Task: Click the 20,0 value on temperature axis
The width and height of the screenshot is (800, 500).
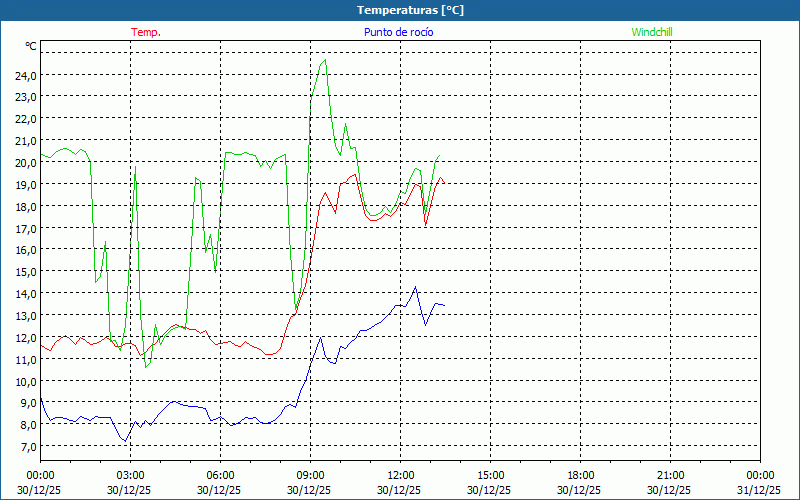Action: pos(26,162)
